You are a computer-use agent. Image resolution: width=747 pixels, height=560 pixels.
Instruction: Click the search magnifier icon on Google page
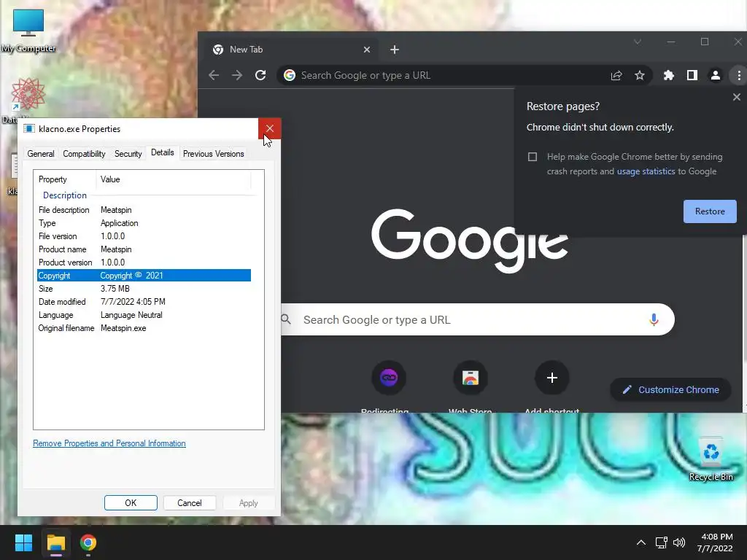point(286,319)
